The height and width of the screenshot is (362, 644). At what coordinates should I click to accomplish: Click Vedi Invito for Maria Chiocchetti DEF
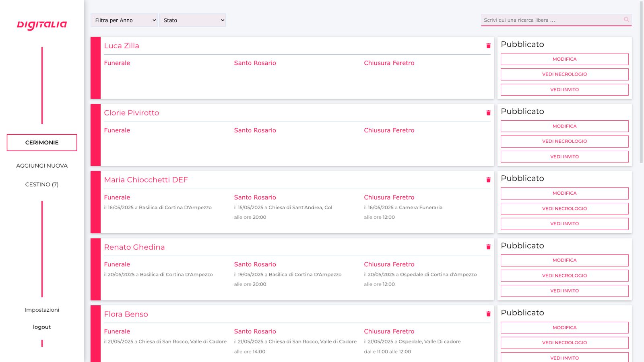(564, 224)
